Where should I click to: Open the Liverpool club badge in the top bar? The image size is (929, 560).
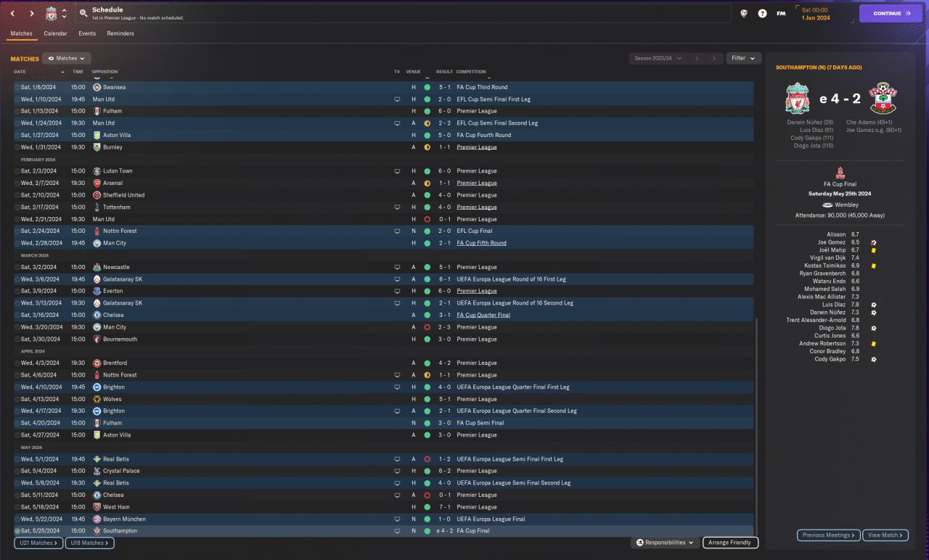51,14
